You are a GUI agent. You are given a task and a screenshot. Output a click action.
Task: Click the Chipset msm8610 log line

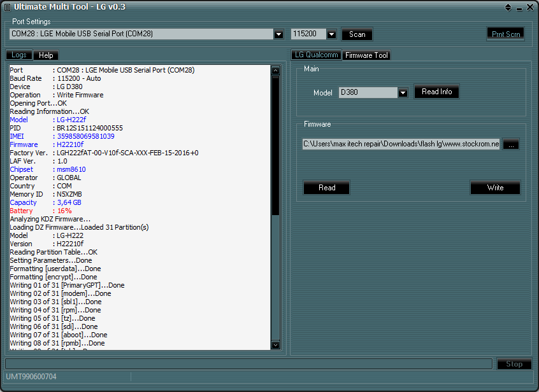[x=48, y=169]
